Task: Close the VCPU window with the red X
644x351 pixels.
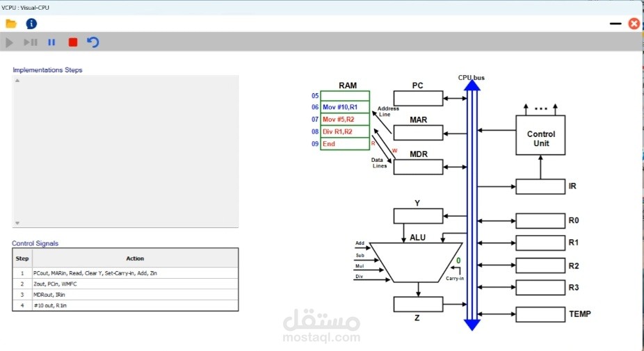Action: click(x=634, y=24)
